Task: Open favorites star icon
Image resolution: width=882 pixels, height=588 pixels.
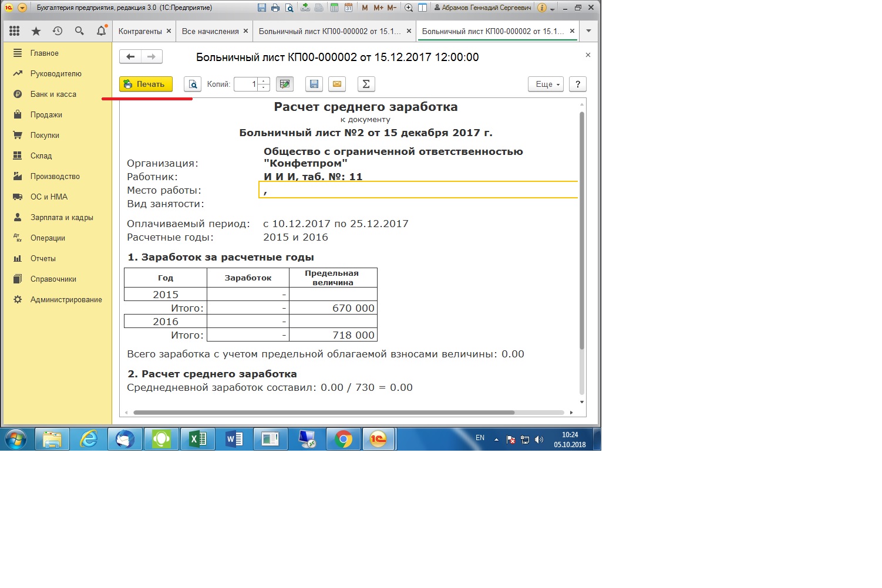Action: 36,31
